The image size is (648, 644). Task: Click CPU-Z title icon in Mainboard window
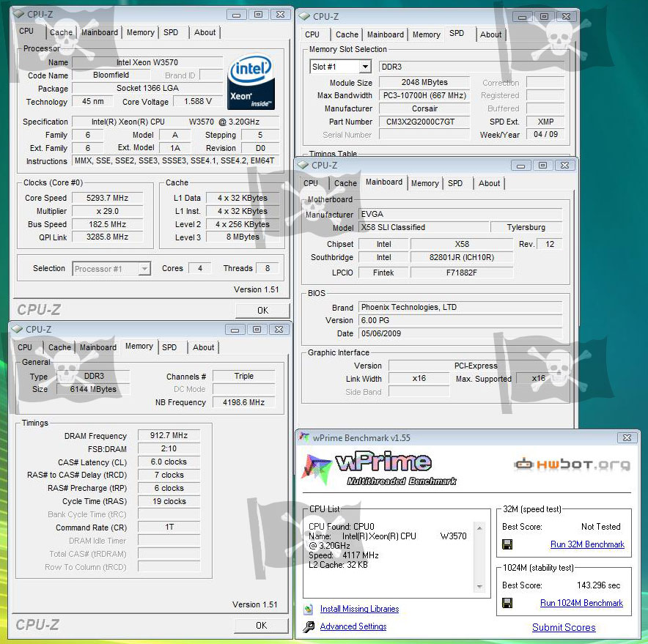coord(303,166)
